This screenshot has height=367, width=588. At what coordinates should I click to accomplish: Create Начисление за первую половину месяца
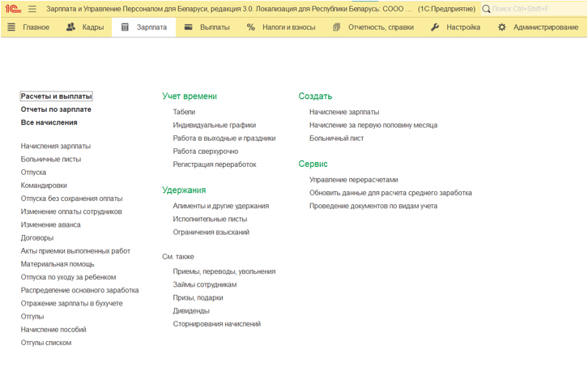coord(373,125)
